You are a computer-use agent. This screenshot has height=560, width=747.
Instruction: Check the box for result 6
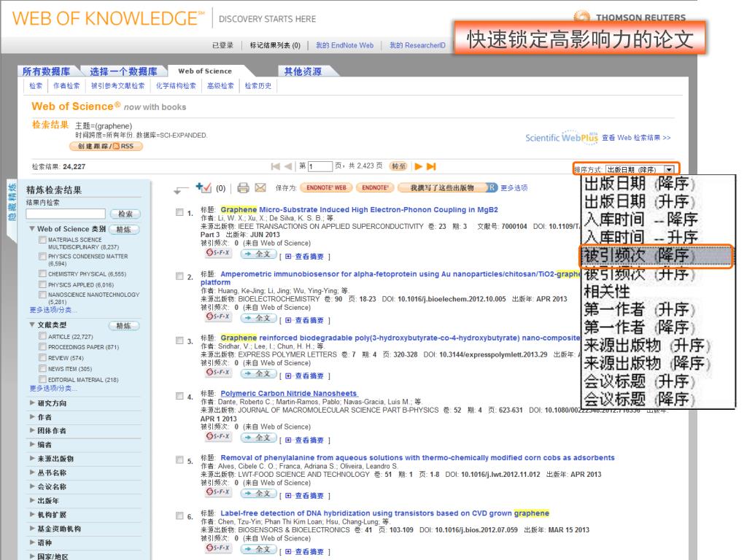179,516
